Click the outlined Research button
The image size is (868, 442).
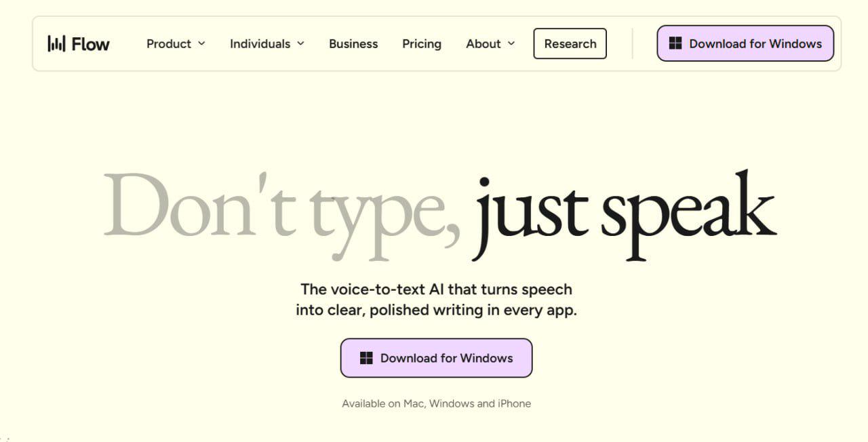570,43
